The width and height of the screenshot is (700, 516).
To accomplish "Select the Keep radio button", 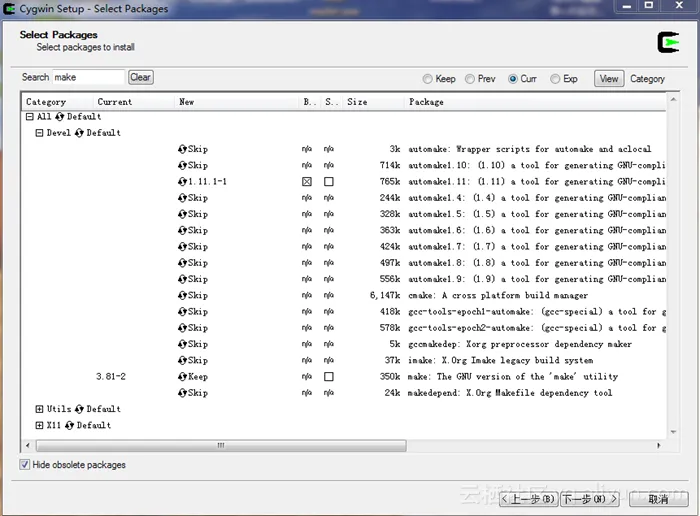I will click(x=427, y=79).
